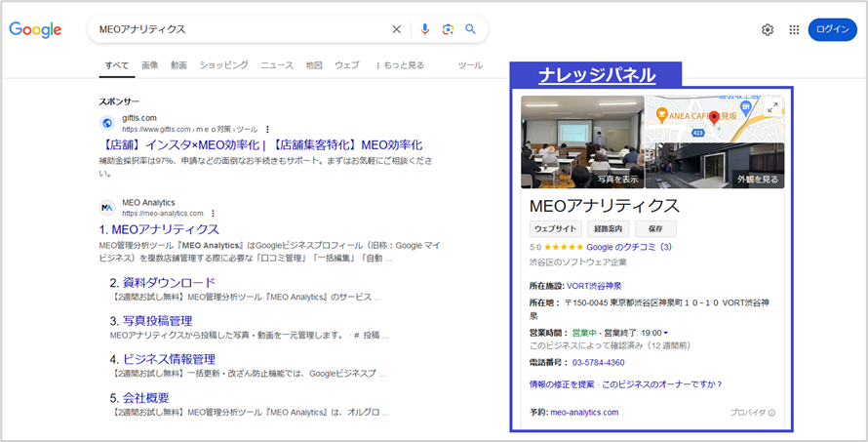Click the MEO Analytics site name
Viewport: 868px width, 442px height.
[148, 203]
